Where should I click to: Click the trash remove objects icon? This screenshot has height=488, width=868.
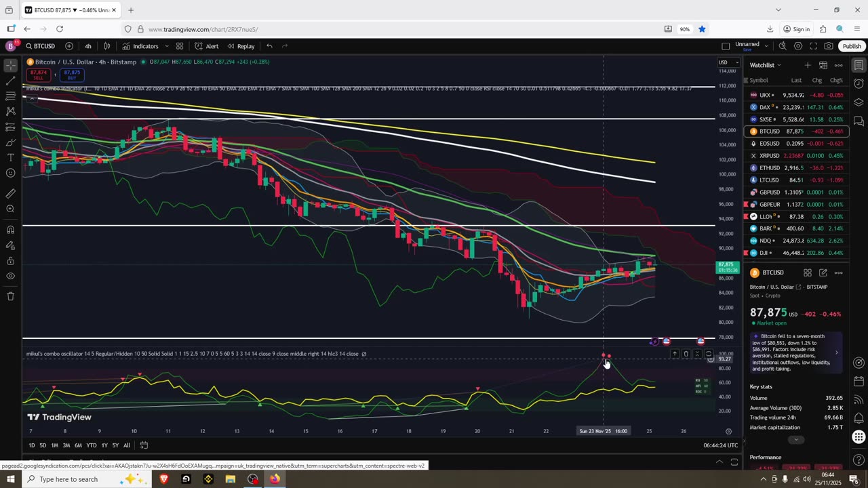[x=10, y=296]
